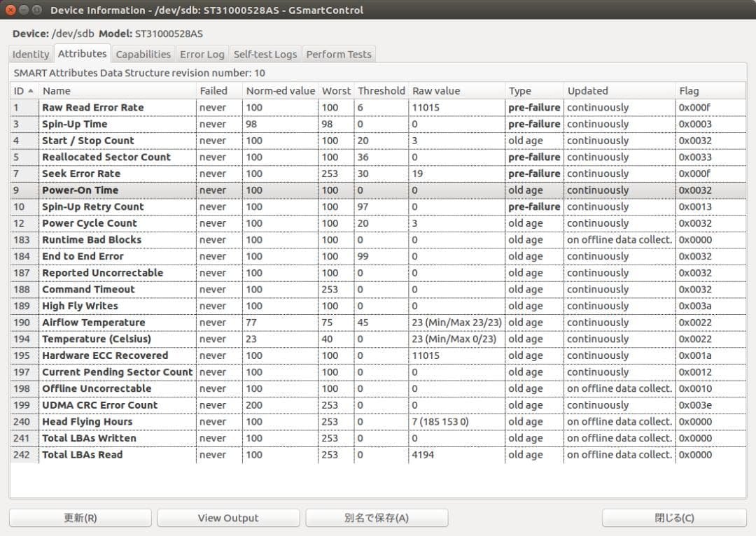
Task: Sort by the ID column header
Action: tap(24, 91)
